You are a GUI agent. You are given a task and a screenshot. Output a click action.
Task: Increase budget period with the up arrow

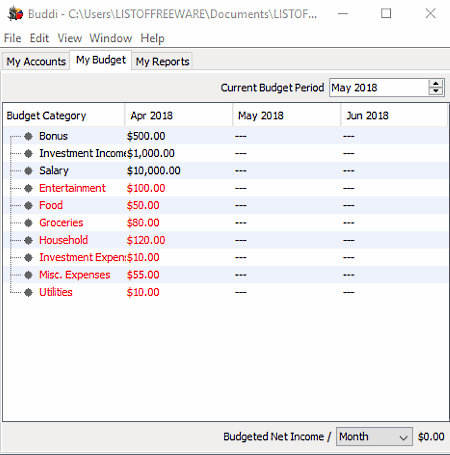(x=435, y=84)
